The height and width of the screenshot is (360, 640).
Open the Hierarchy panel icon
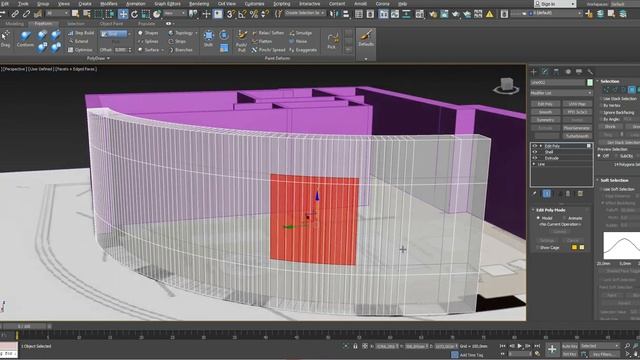tap(556, 72)
